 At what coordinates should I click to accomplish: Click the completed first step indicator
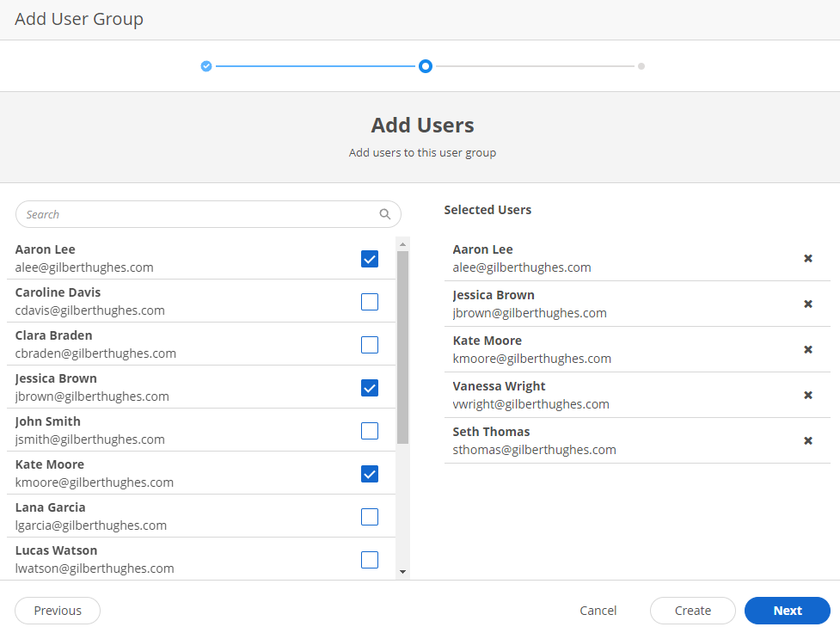[x=206, y=66]
